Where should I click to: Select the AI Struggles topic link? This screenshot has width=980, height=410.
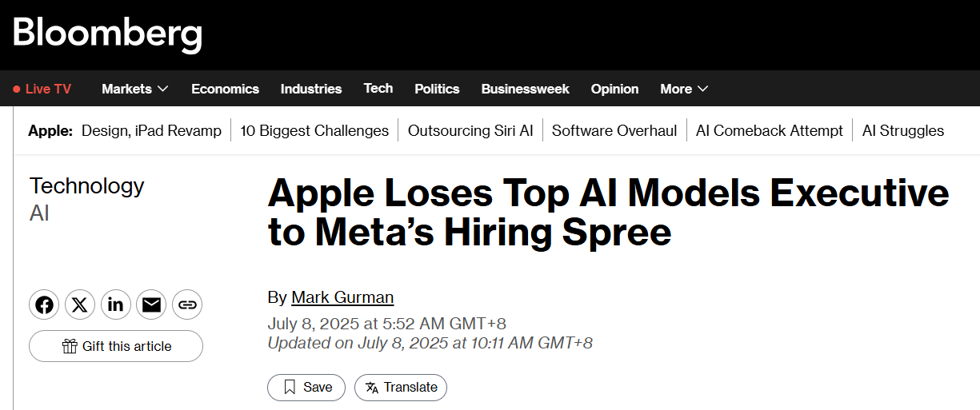[x=902, y=130]
